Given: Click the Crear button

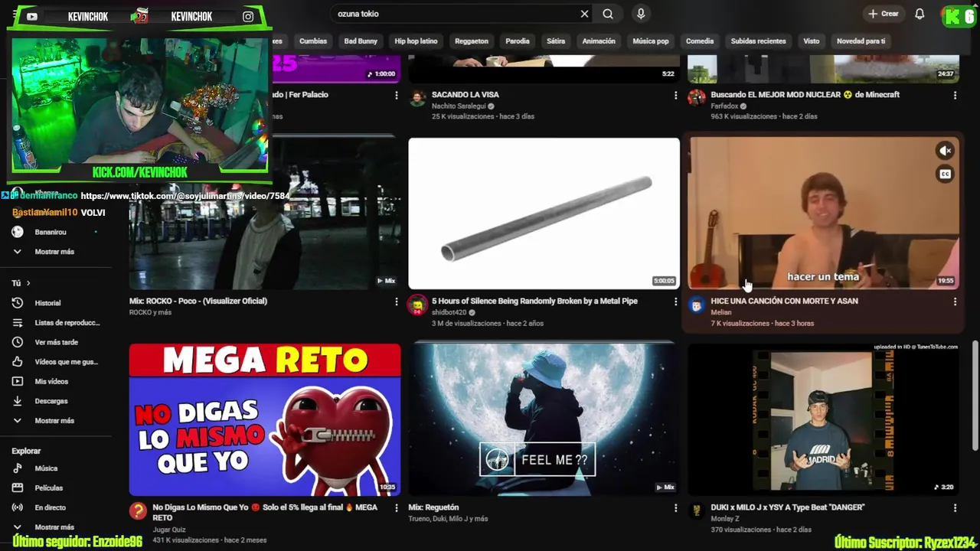Looking at the screenshot, I should coord(884,14).
